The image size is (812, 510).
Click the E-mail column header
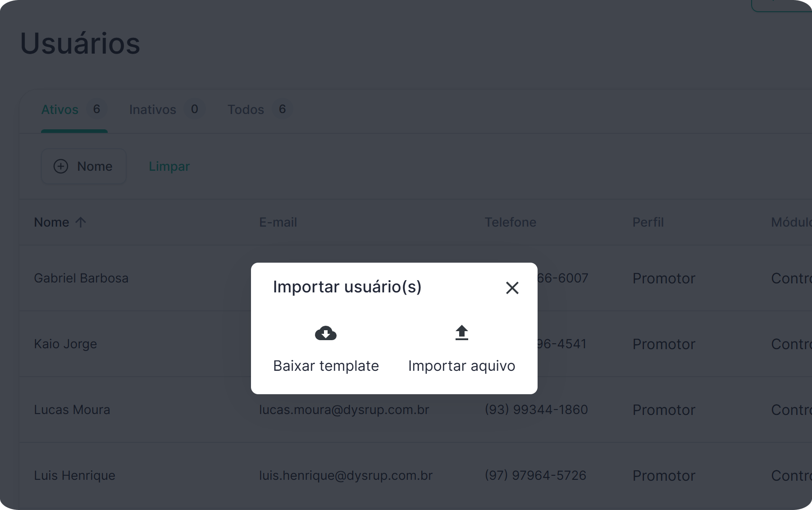tap(278, 222)
